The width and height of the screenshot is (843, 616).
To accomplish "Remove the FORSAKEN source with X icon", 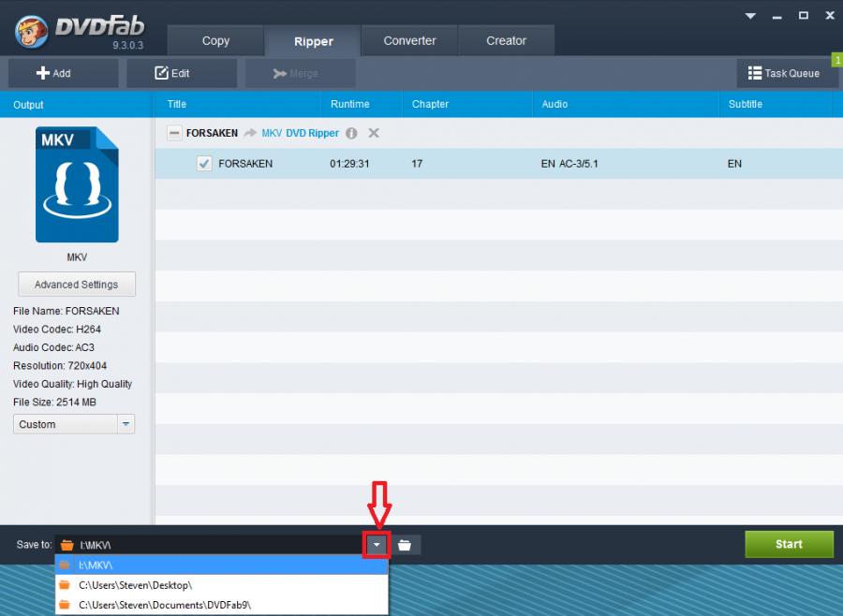I will [x=374, y=133].
